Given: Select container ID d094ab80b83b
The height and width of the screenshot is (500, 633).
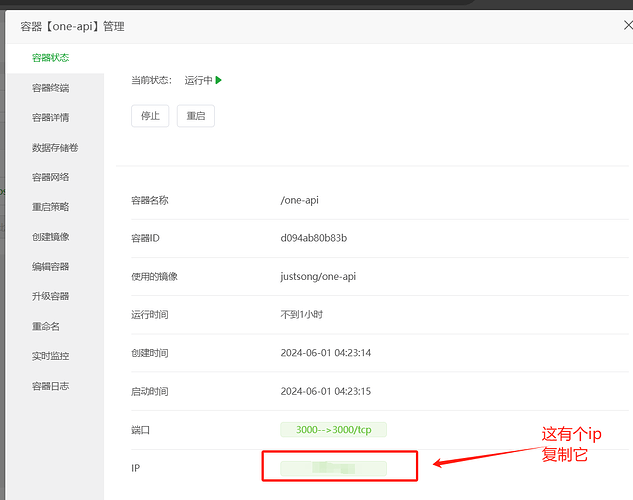Looking at the screenshot, I should pos(314,238).
